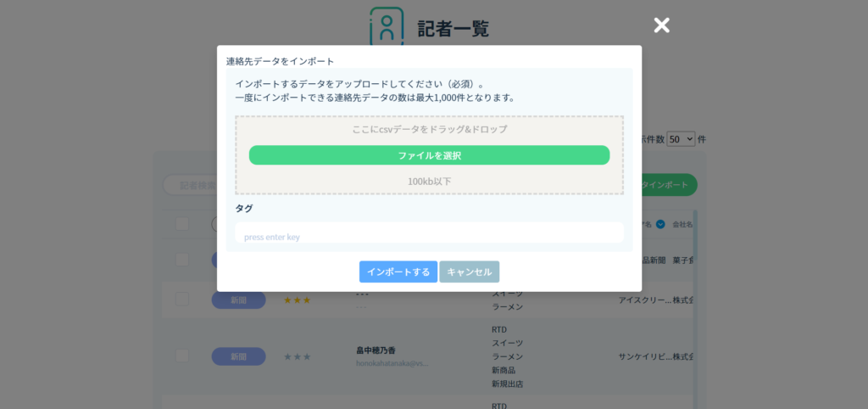The height and width of the screenshot is (409, 868).
Task: Open the 表示件数 dropdown showing 50
Action: (681, 139)
